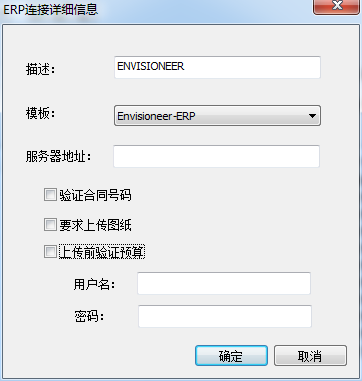
Task: Click the dropdown arrow of 模板 combo box
Action: point(312,116)
